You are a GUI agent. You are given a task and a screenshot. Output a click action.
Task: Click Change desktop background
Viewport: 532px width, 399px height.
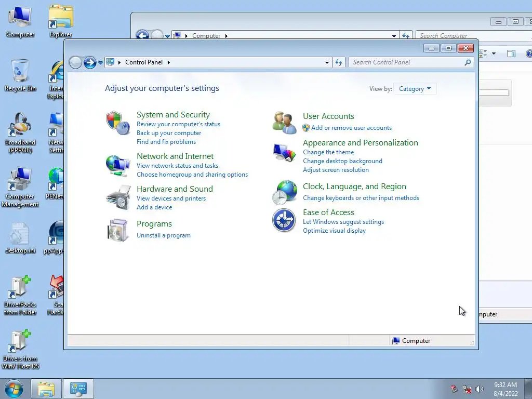click(x=343, y=161)
